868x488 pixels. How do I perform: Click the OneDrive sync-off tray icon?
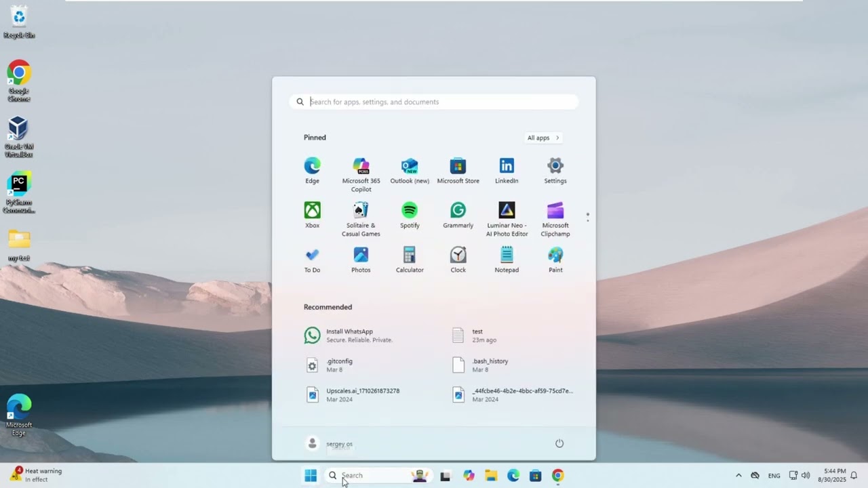point(755,476)
